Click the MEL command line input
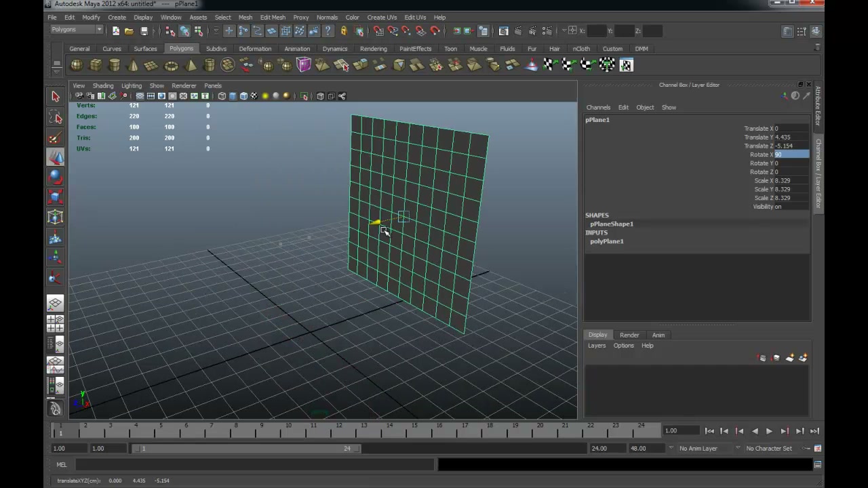868x488 pixels. [254, 465]
